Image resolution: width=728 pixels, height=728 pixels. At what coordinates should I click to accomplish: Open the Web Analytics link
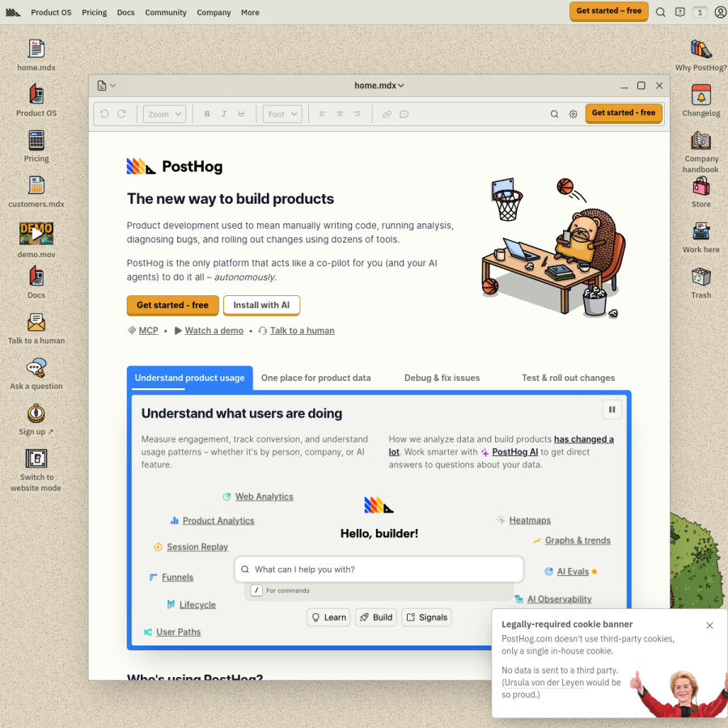[265, 497]
